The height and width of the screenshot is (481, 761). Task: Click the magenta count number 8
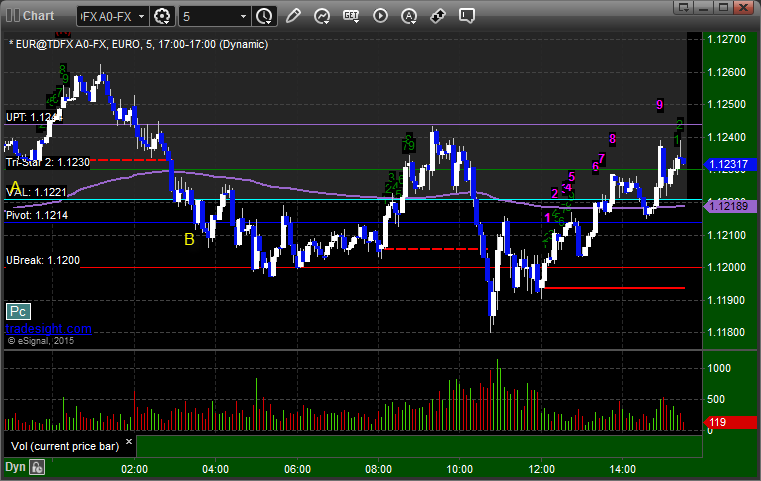coord(612,139)
